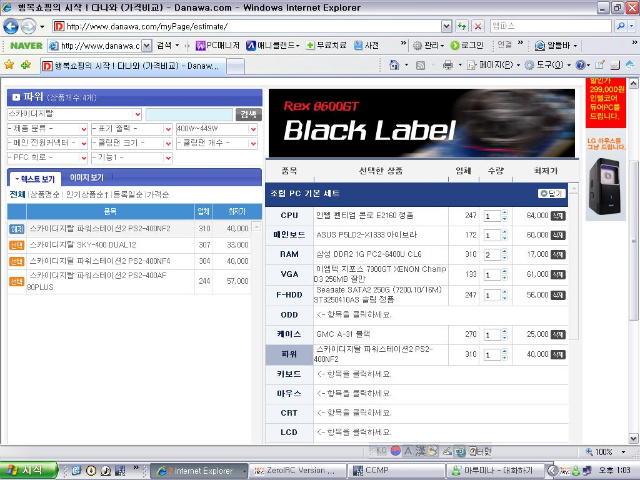Open the 도구(O) menu

547,65
